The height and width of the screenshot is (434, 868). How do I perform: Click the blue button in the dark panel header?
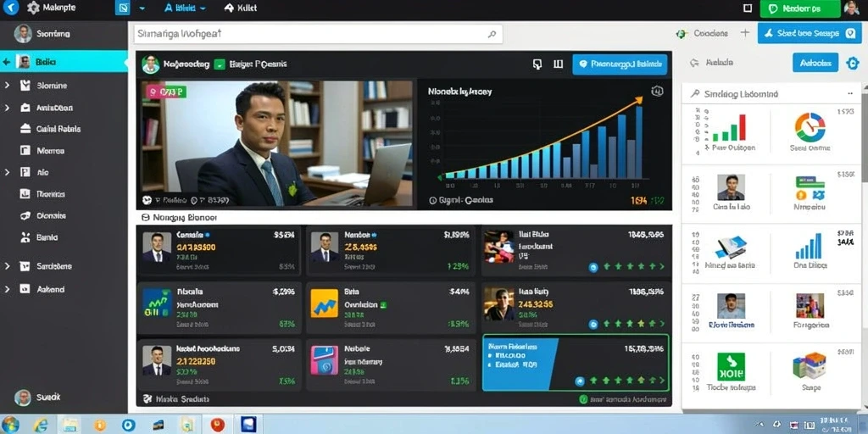(620, 64)
